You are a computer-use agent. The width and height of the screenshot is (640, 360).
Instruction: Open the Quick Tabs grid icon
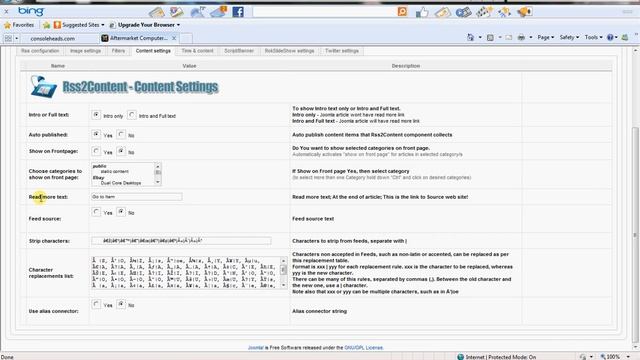click(8, 38)
